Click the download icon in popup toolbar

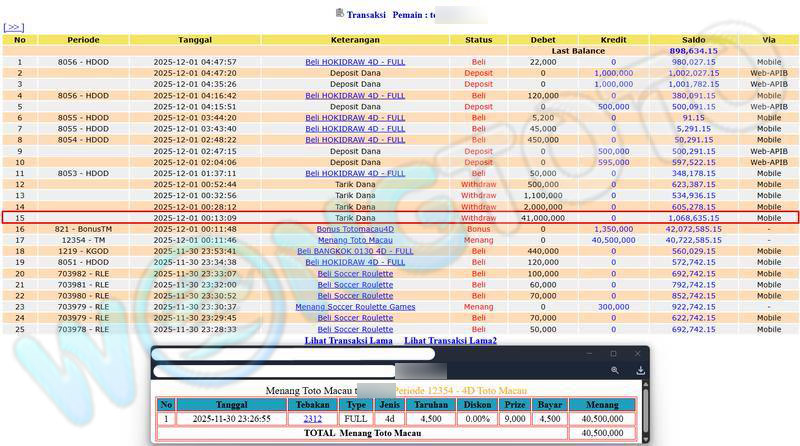click(x=638, y=370)
